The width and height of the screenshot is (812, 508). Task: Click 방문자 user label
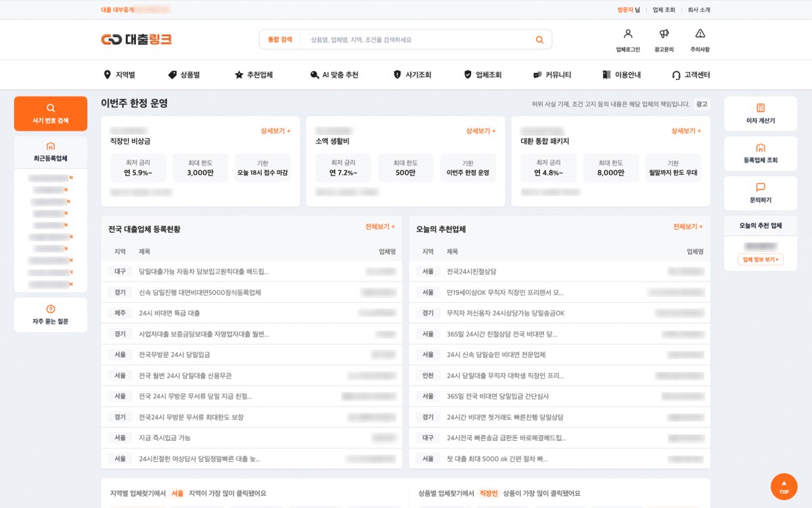625,10
